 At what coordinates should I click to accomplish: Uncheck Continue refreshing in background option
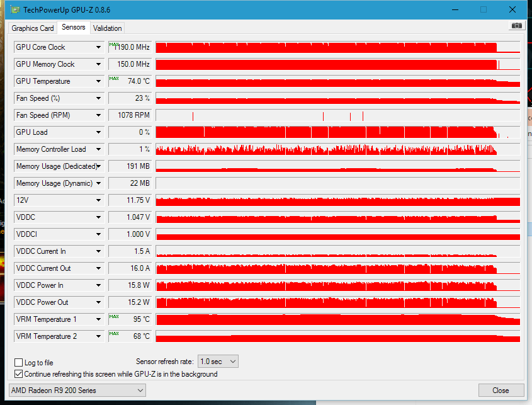tap(19, 374)
